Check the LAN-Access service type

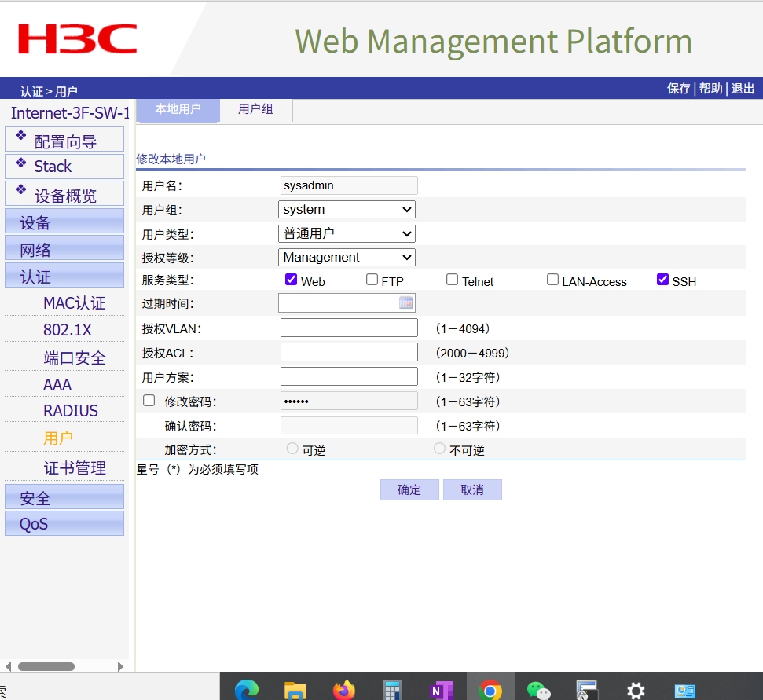pyautogui.click(x=552, y=279)
